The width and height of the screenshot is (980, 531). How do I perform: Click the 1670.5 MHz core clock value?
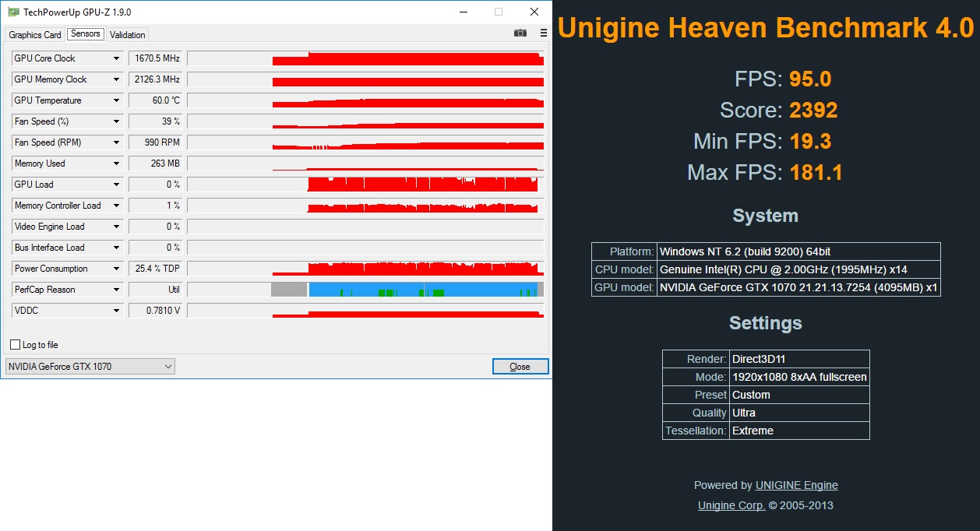coord(155,58)
